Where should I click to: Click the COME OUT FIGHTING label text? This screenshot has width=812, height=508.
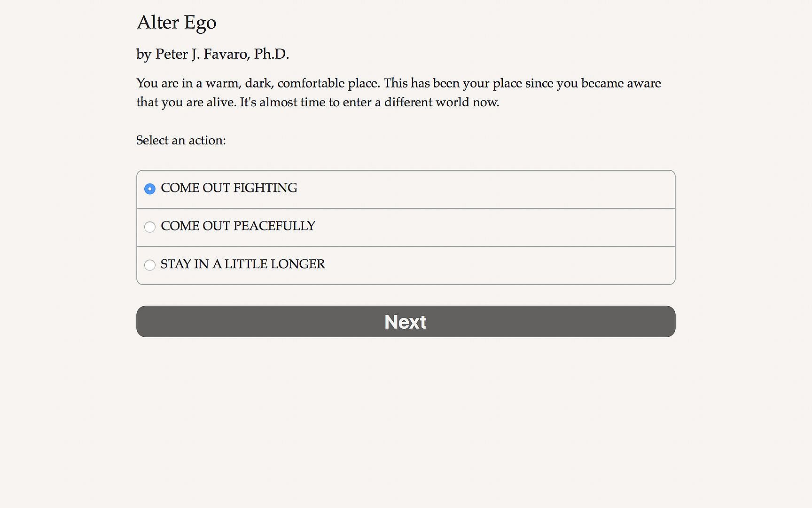pyautogui.click(x=229, y=188)
